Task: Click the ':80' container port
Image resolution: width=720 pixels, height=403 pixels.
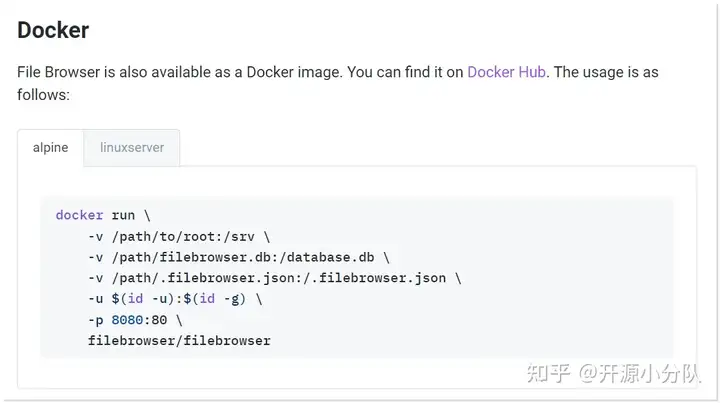Action: (155, 320)
